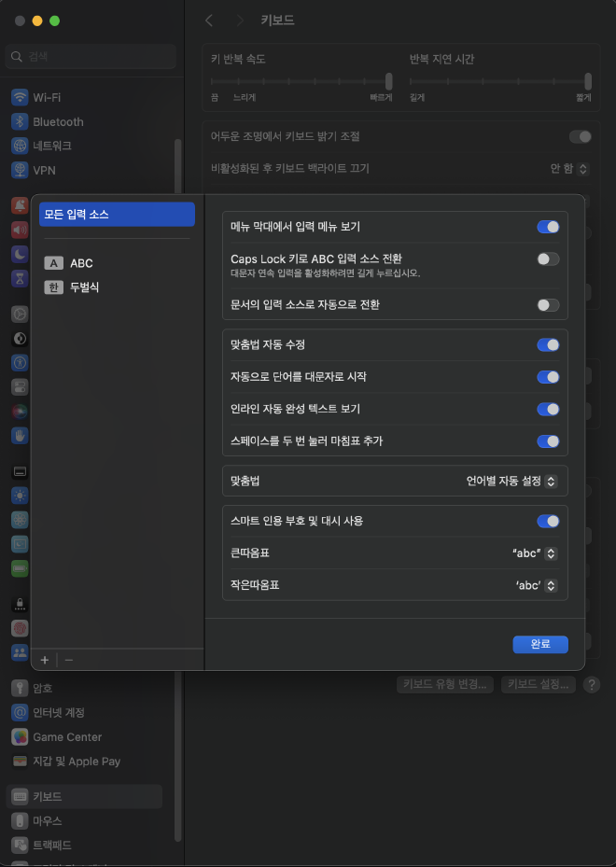Click the 반복 지연 시간 slider
616x867 pixels.
tap(500, 81)
